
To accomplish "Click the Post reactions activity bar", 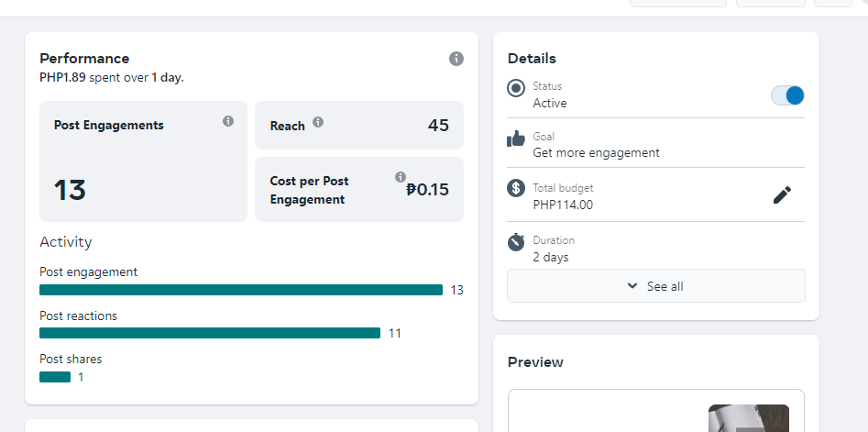I will tap(210, 333).
